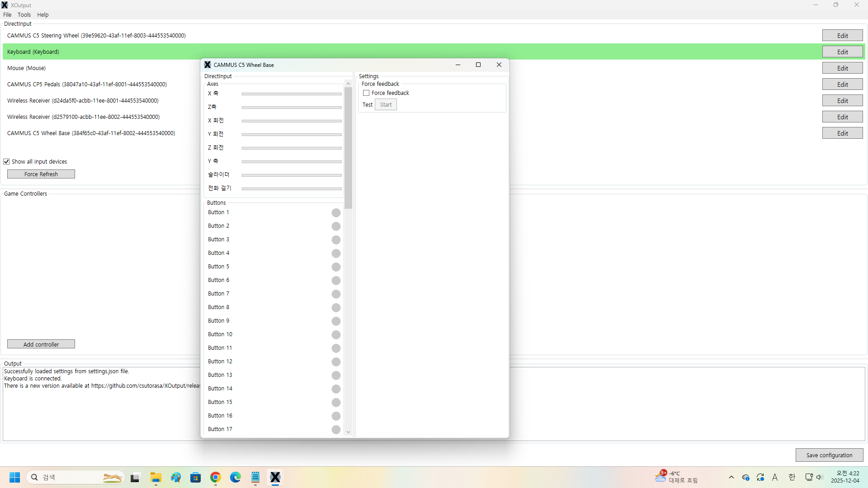Click Edit for CAMMUS CP5 Pedals
Screen dimensions: 868x488
[x=842, y=84]
